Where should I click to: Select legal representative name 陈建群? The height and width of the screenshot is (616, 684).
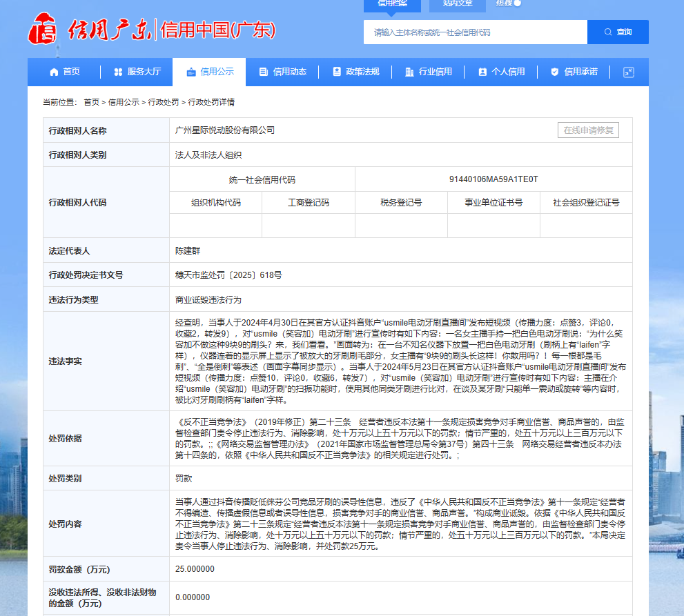(188, 251)
